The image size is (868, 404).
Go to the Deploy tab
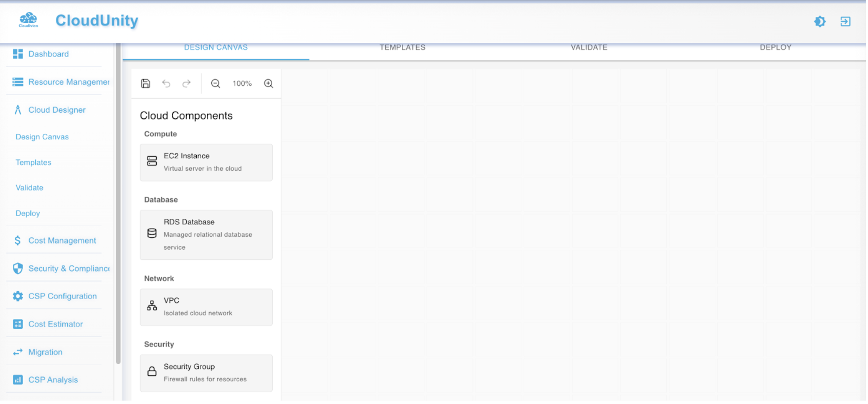click(775, 48)
